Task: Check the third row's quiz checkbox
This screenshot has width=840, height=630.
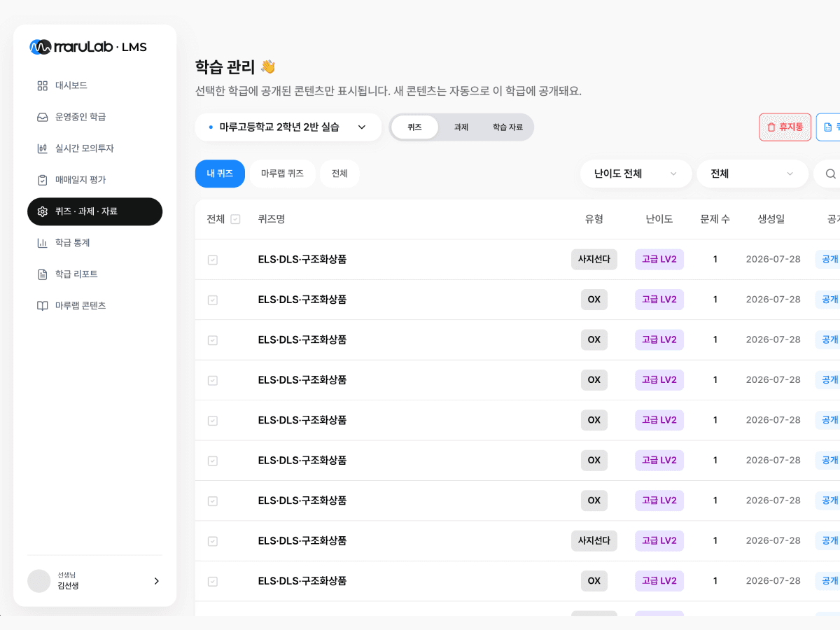Action: click(x=213, y=340)
